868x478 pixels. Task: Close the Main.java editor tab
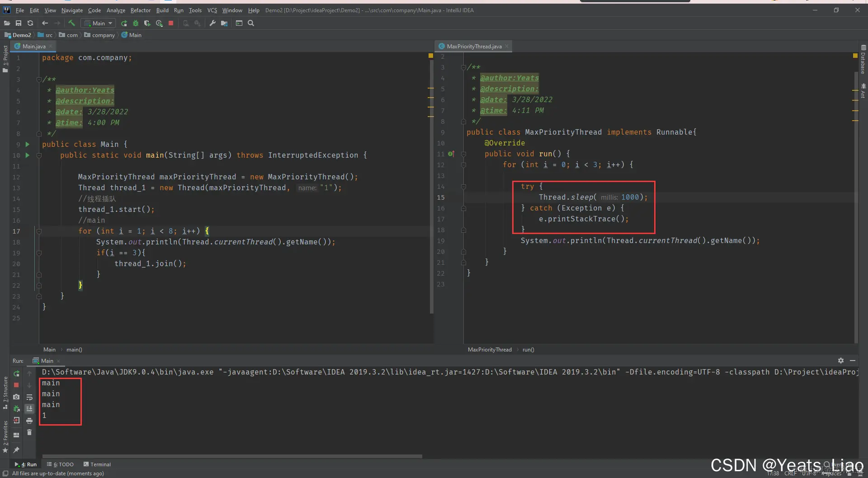pos(51,46)
